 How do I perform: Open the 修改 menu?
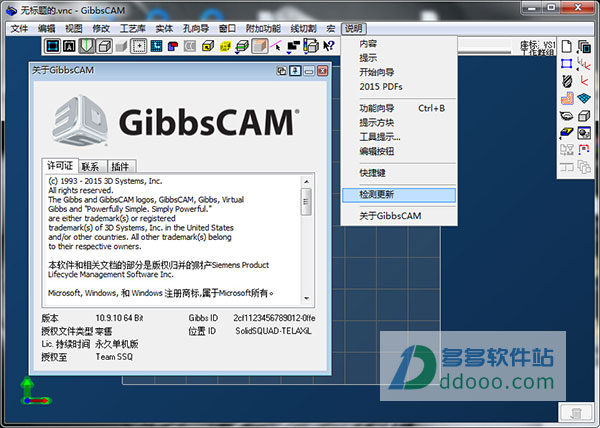coord(101,29)
